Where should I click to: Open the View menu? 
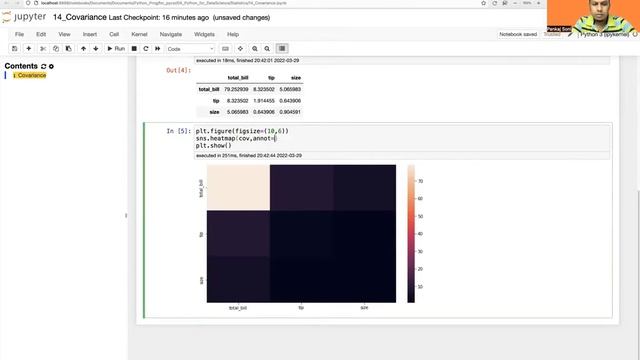pos(64,34)
